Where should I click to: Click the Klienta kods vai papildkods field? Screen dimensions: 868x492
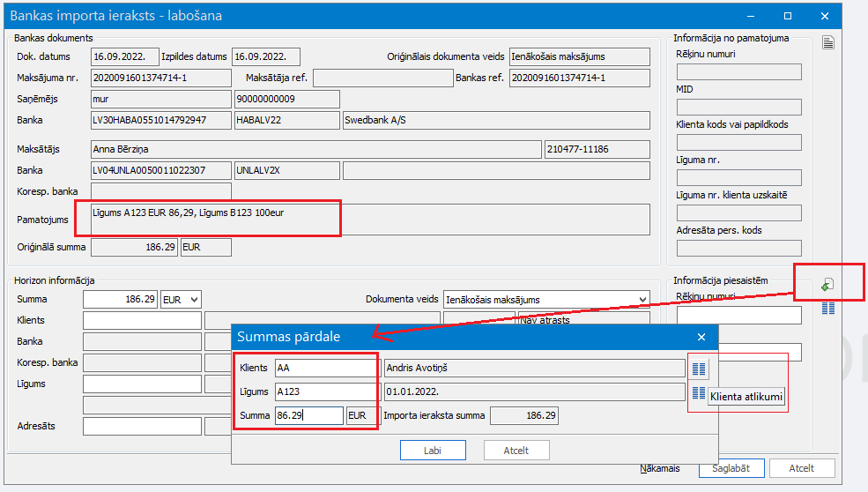(x=739, y=142)
